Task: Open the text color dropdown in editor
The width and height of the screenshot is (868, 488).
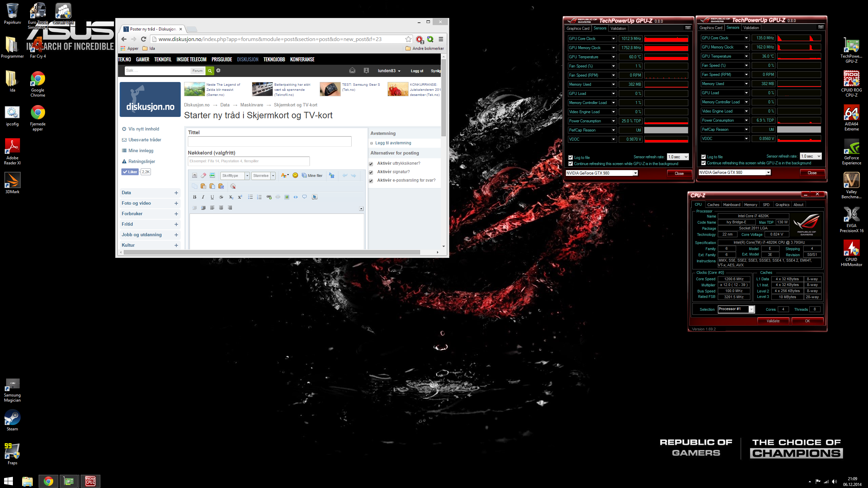Action: tap(285, 175)
